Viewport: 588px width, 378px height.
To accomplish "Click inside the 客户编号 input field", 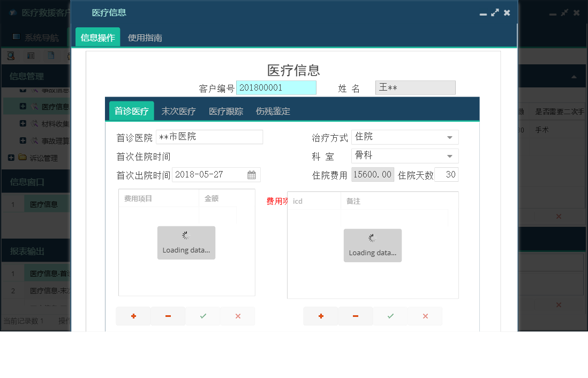I will pyautogui.click(x=276, y=87).
